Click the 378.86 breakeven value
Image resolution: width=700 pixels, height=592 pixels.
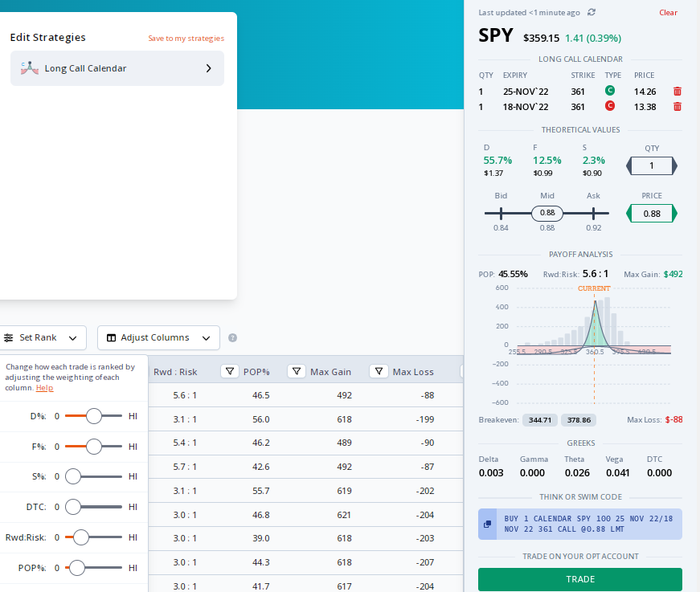(579, 420)
